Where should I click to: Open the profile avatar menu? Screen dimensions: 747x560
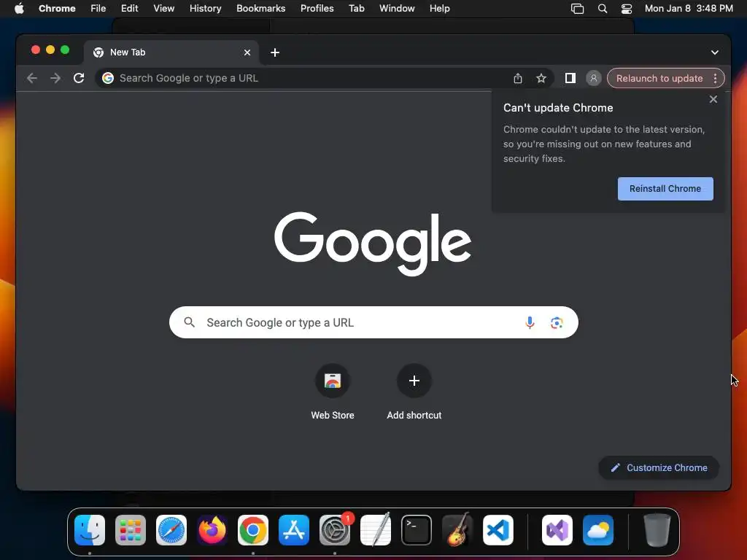(594, 78)
